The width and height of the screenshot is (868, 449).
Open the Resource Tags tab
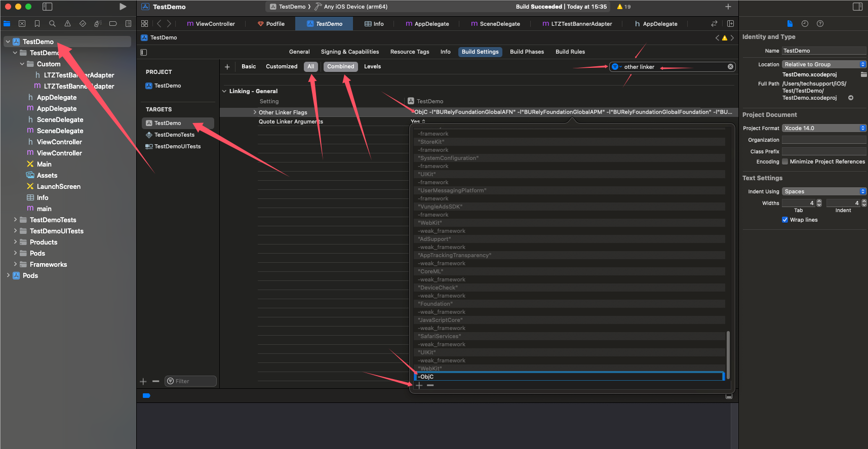click(x=409, y=52)
